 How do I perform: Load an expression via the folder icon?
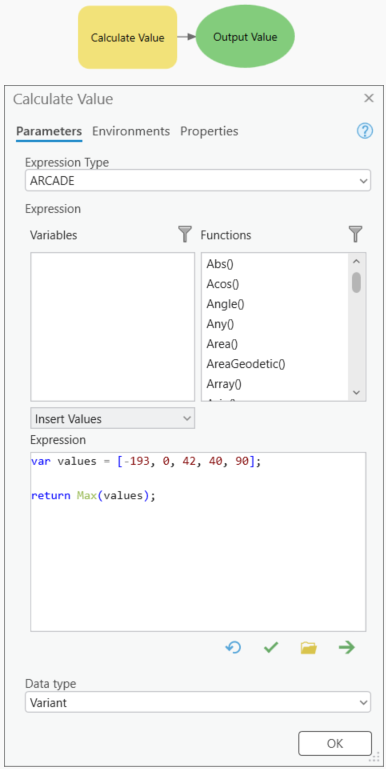(309, 648)
